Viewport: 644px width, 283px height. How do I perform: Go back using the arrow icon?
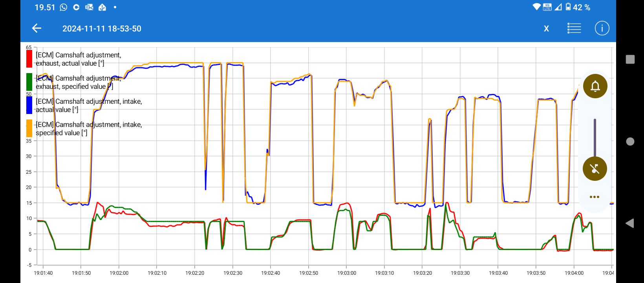pyautogui.click(x=37, y=28)
